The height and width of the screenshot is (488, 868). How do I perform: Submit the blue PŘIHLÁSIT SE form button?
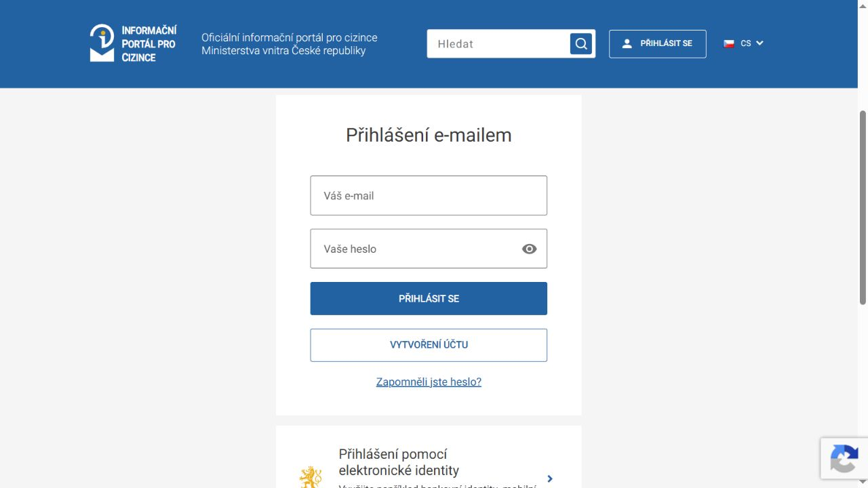(429, 298)
